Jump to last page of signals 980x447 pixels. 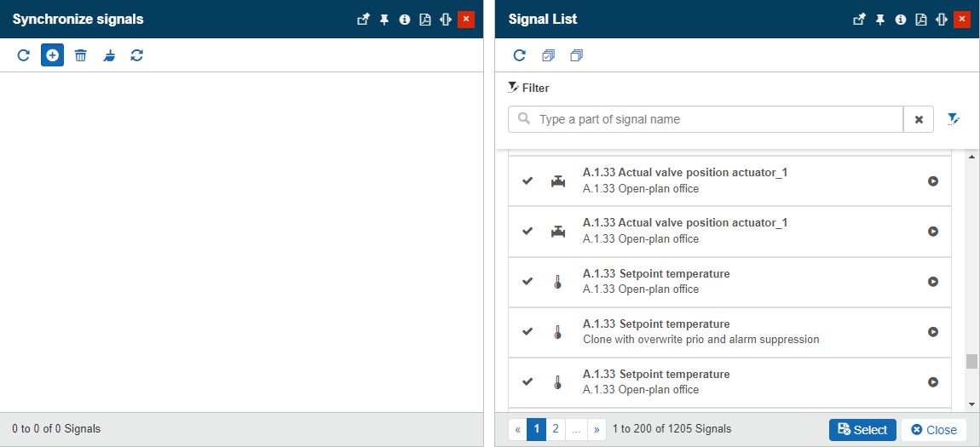[x=597, y=429]
